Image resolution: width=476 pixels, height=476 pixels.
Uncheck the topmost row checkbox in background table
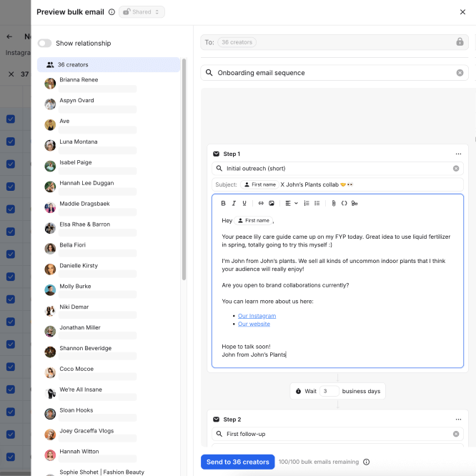[x=11, y=119]
